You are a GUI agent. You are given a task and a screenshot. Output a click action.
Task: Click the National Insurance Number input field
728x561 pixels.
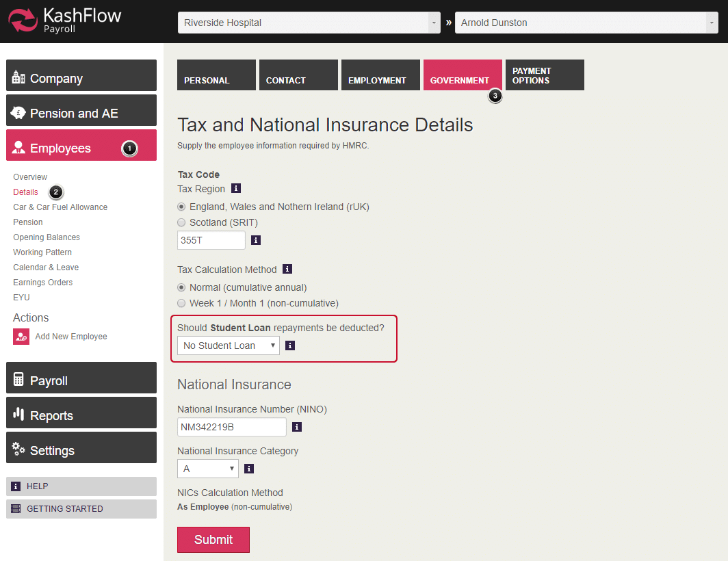tap(231, 427)
